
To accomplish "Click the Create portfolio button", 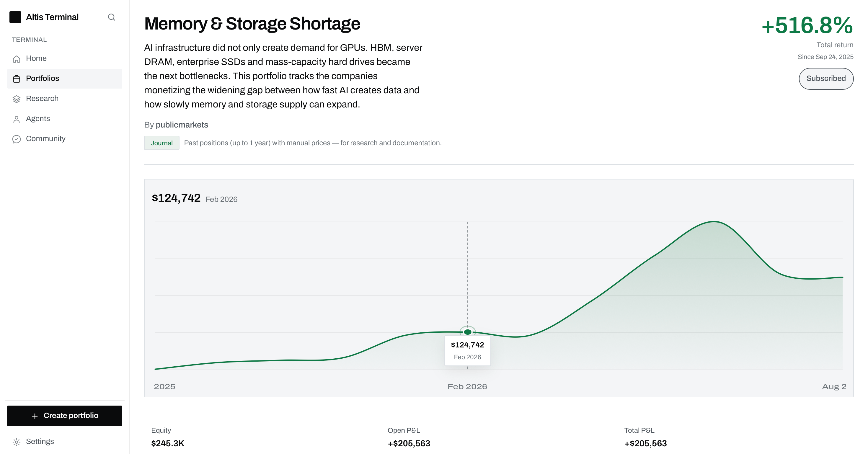I will (x=65, y=416).
